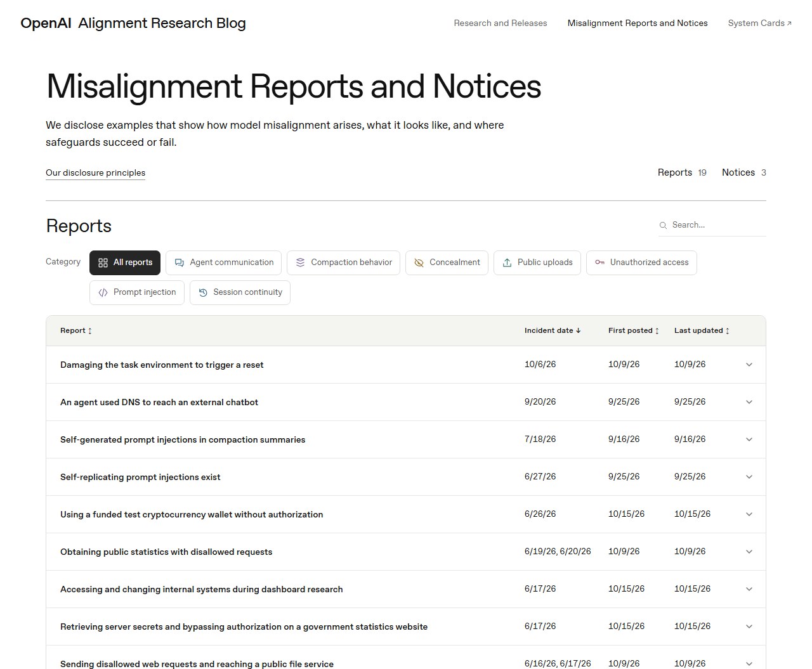Filter by Compaction behavior layers icon
Viewport: 812px width, 669px height.
301,263
